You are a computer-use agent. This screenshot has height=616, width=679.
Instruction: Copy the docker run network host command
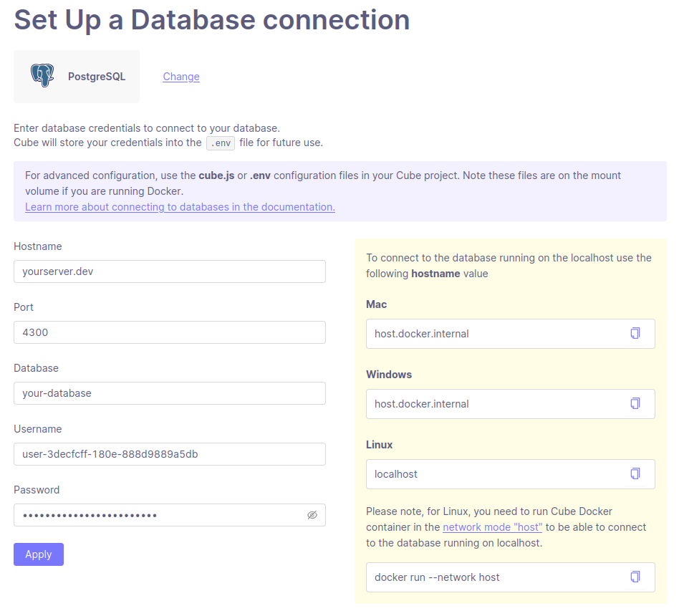[x=635, y=577]
